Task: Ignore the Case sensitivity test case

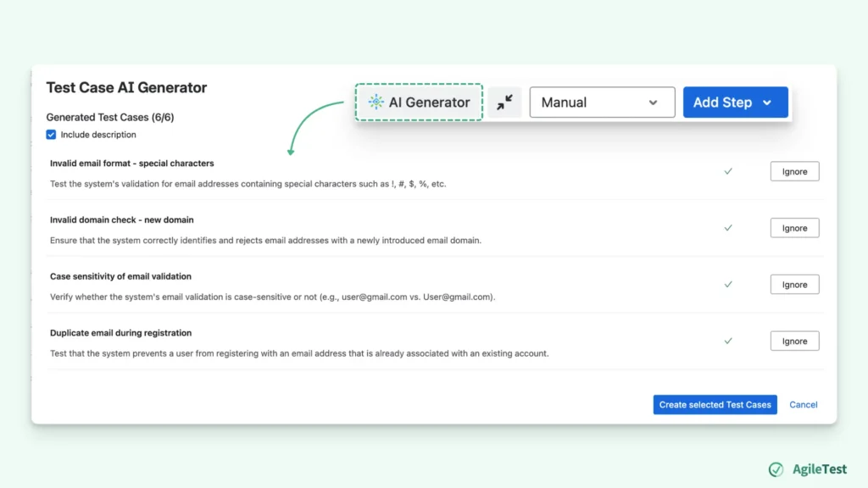Action: (794, 285)
